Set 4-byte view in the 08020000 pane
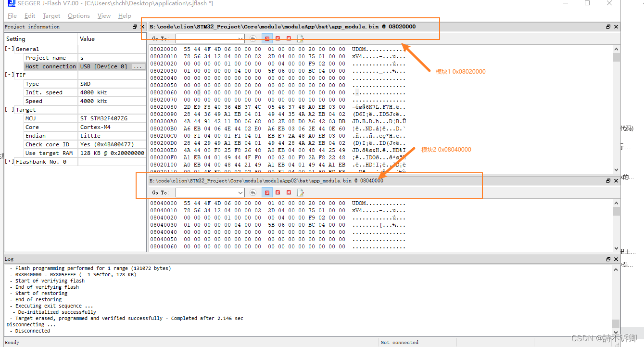 pyautogui.click(x=289, y=39)
